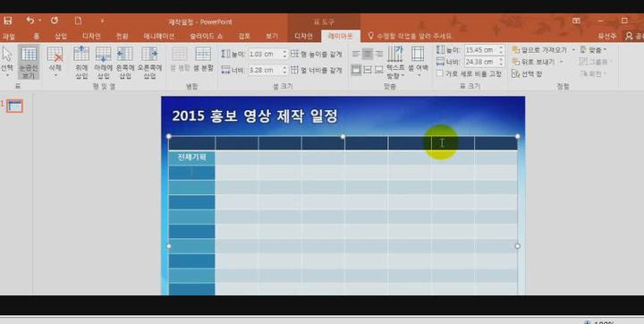Open the Table Tools 디자인 tab
The image size is (644, 324).
click(303, 36)
